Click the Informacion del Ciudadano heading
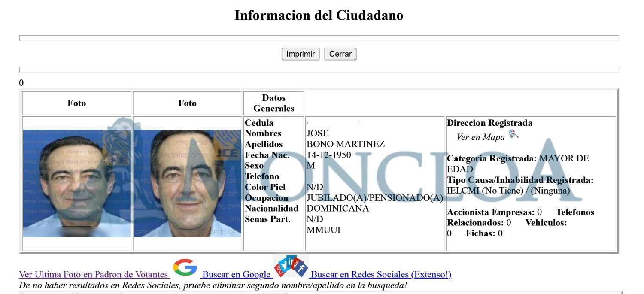The width and height of the screenshot is (644, 294). point(319,15)
